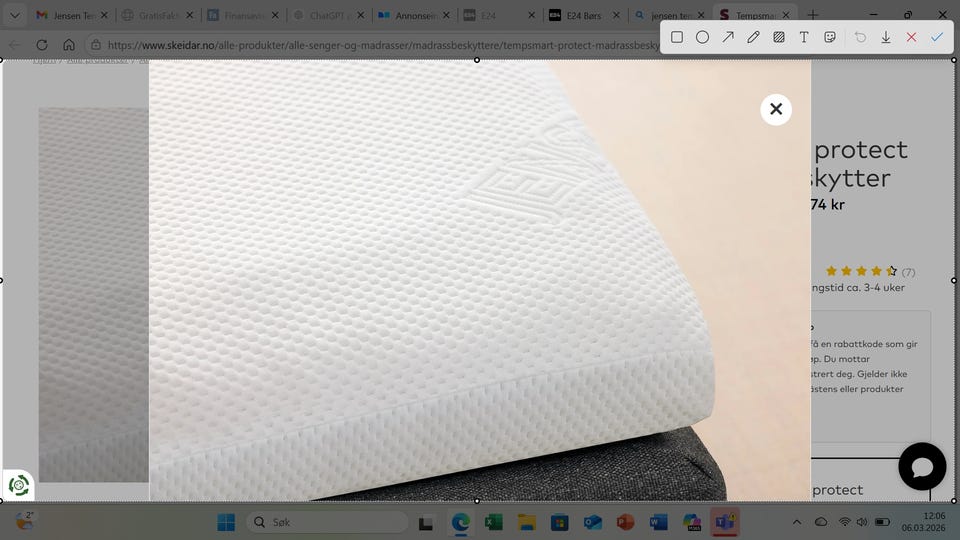Viewport: 960px width, 540px height.
Task: Open the chat bubble widget
Action: tap(922, 467)
